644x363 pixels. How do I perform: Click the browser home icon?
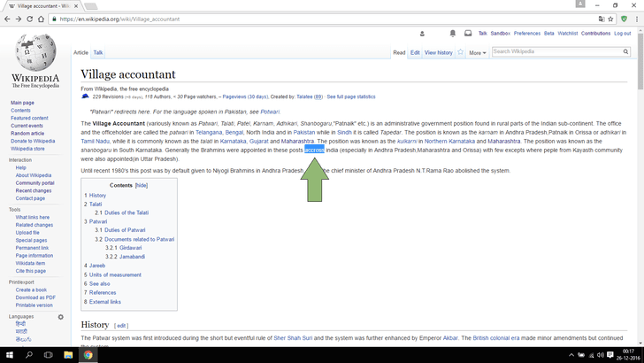[x=41, y=19]
